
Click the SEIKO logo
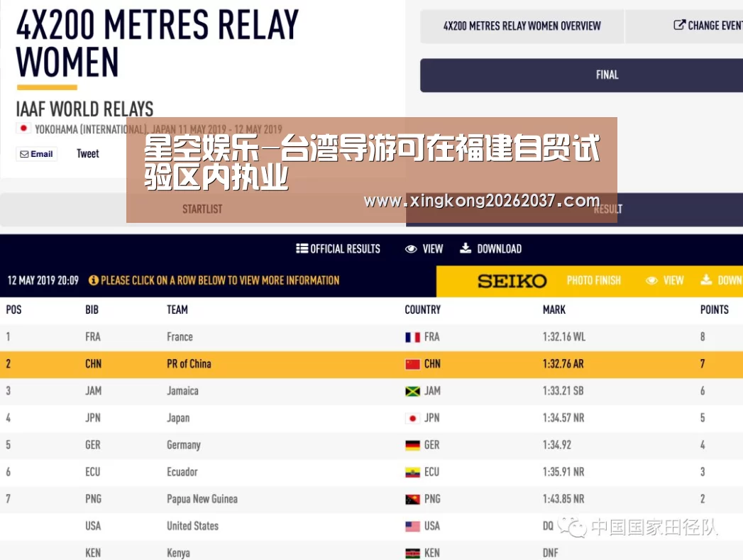pyautogui.click(x=512, y=281)
